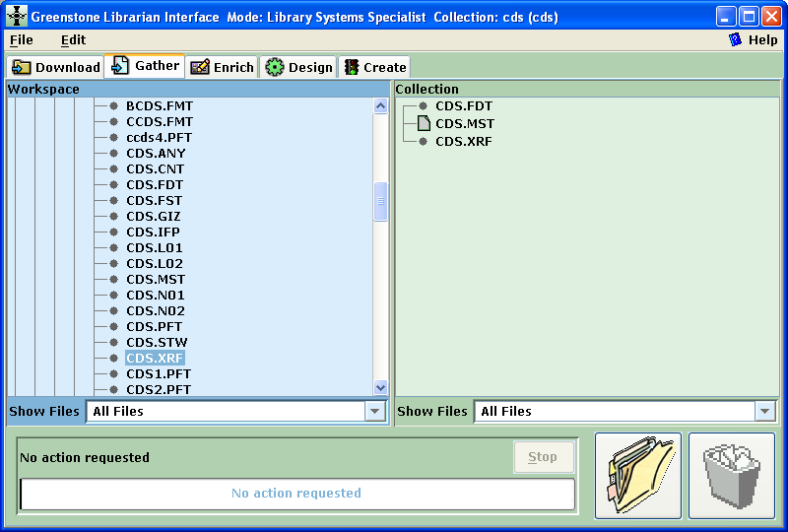Switch to the Enrich tab
The image size is (788, 532).
(x=222, y=67)
